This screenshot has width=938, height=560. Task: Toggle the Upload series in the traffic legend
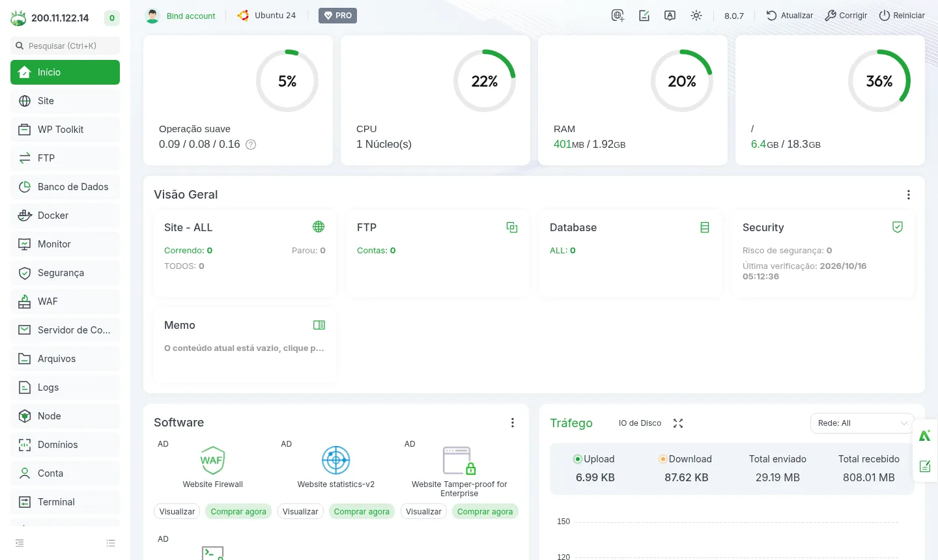593,459
